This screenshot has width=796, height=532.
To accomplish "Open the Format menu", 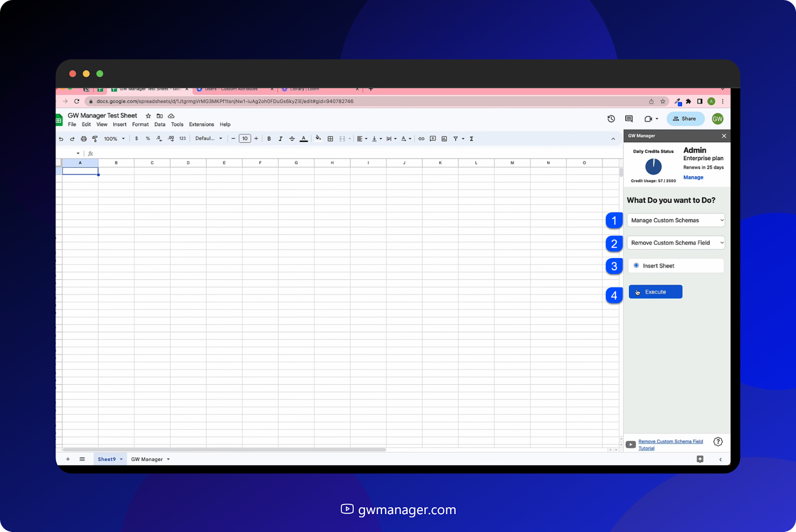I will coord(140,125).
